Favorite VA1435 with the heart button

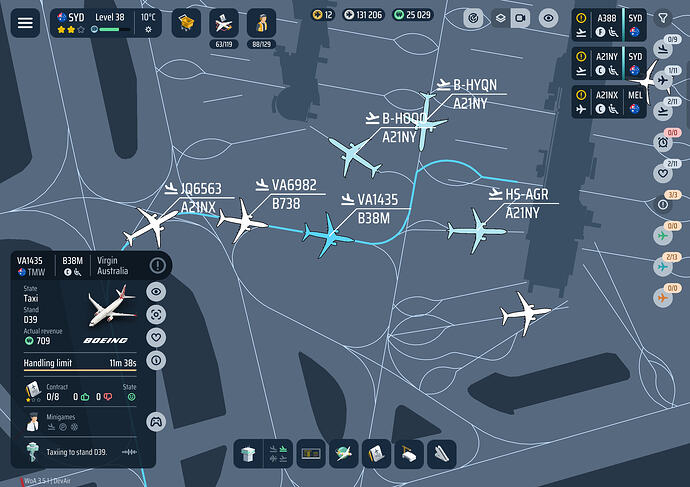pyautogui.click(x=156, y=337)
